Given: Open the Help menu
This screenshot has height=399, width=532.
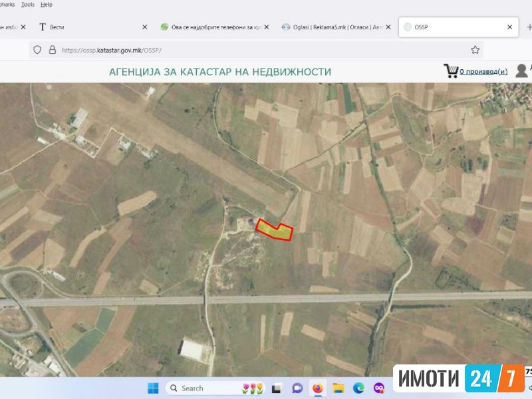Looking at the screenshot, I should tap(45, 3).
